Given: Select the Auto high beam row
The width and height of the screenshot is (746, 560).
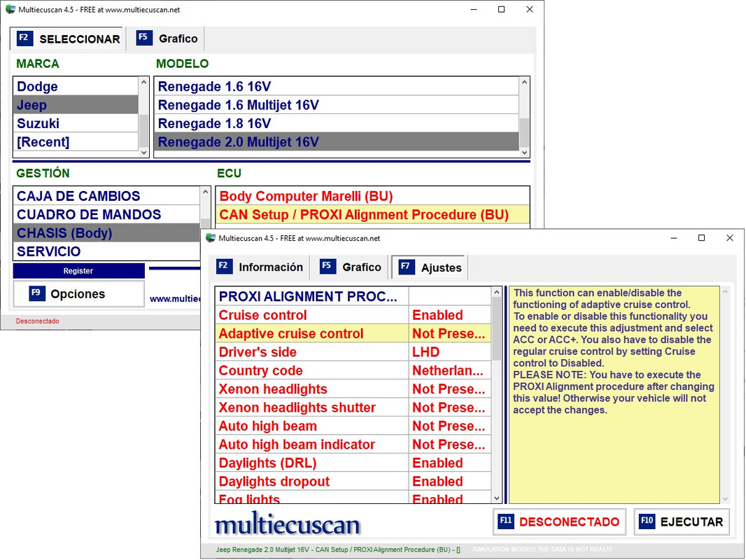Looking at the screenshot, I should [353, 426].
